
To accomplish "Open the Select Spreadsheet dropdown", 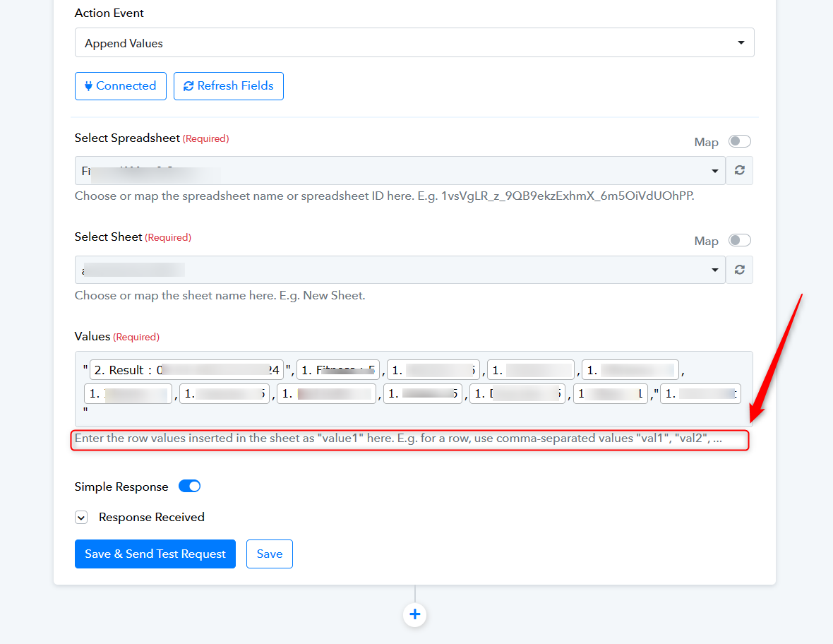I will 400,171.
